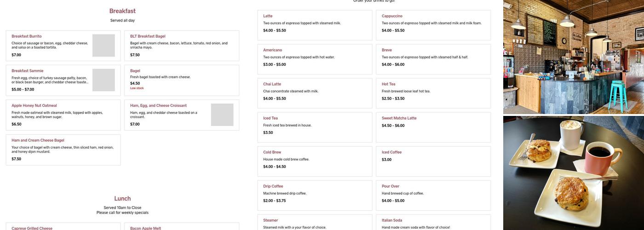Select the Chai Latte item
The image size is (644, 230).
314,93
